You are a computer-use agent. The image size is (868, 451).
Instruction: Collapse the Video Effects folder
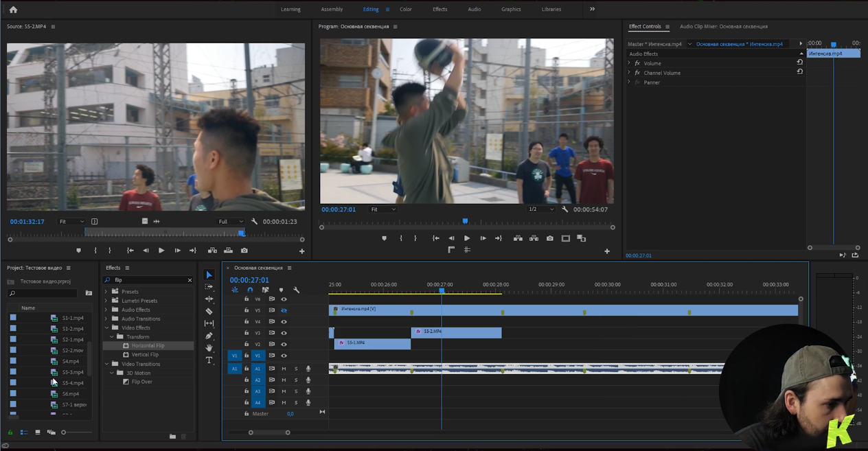click(106, 328)
